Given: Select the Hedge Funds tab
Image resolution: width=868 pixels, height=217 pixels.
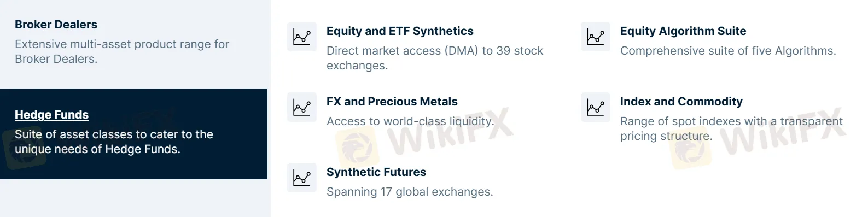Looking at the screenshot, I should [133, 134].
